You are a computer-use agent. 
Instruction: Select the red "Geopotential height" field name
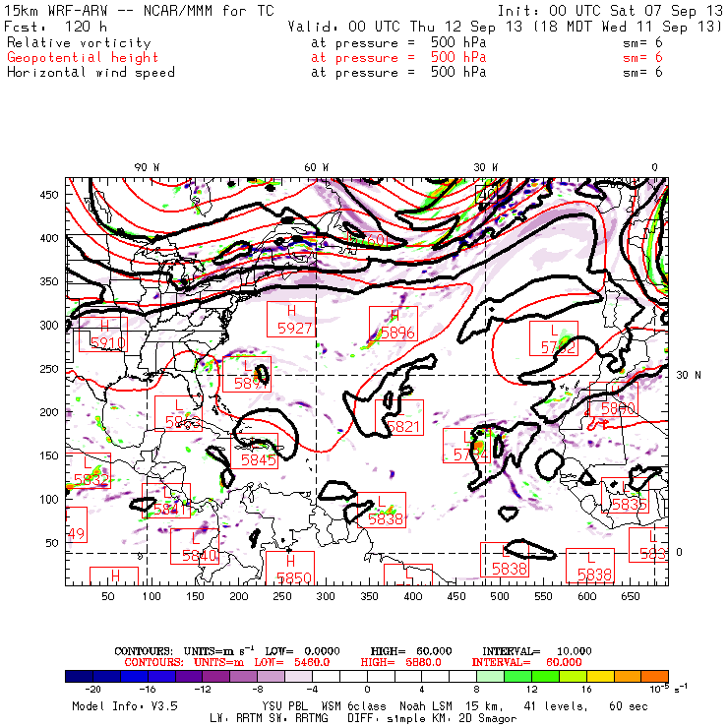[x=83, y=58]
